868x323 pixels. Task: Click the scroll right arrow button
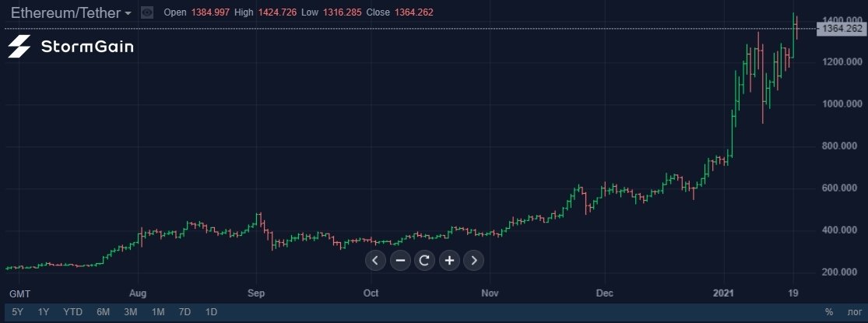[x=474, y=260]
